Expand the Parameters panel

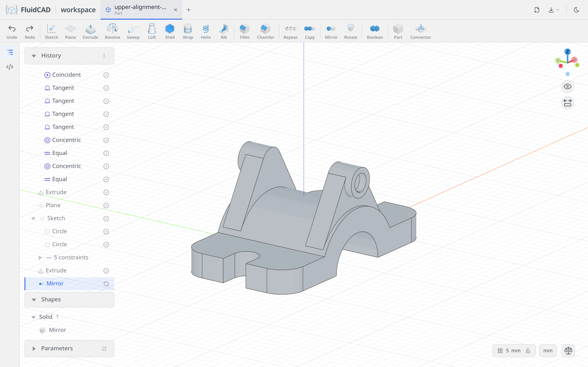34,349
